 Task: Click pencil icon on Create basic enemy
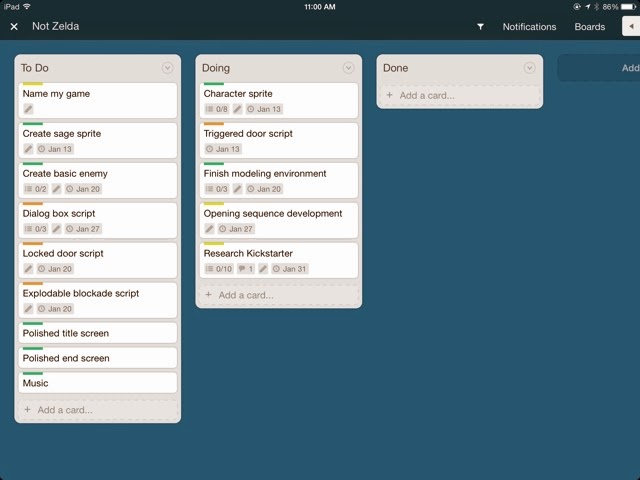(x=56, y=189)
